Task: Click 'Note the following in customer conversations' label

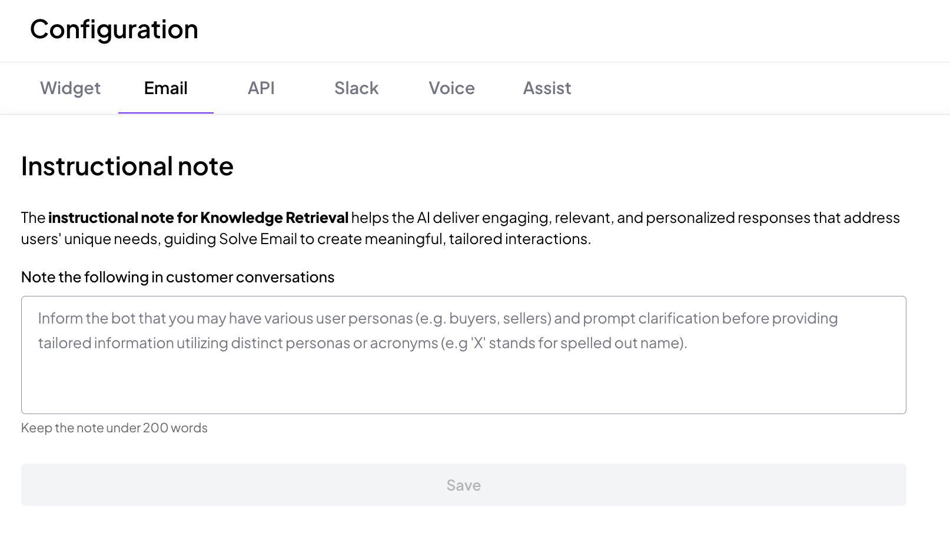Action: (178, 277)
